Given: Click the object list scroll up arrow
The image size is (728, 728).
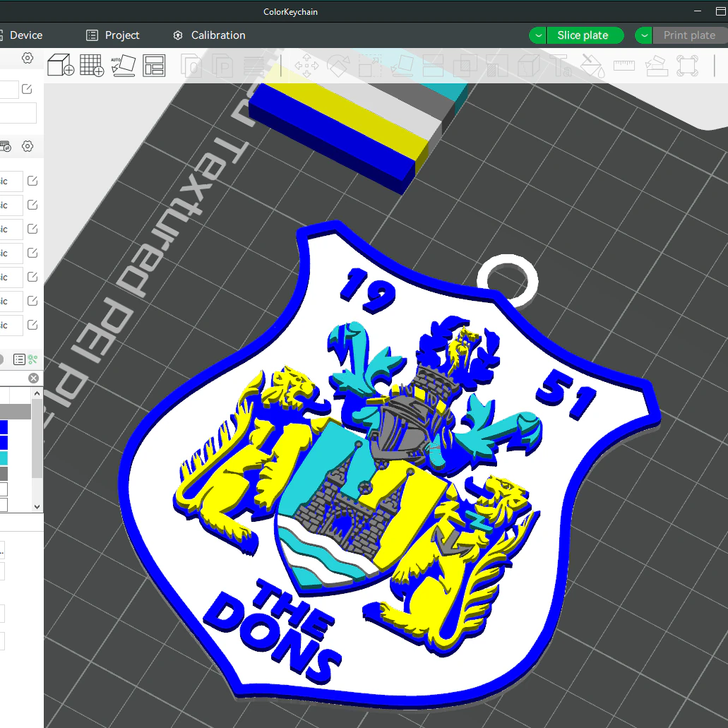Looking at the screenshot, I should [37, 394].
